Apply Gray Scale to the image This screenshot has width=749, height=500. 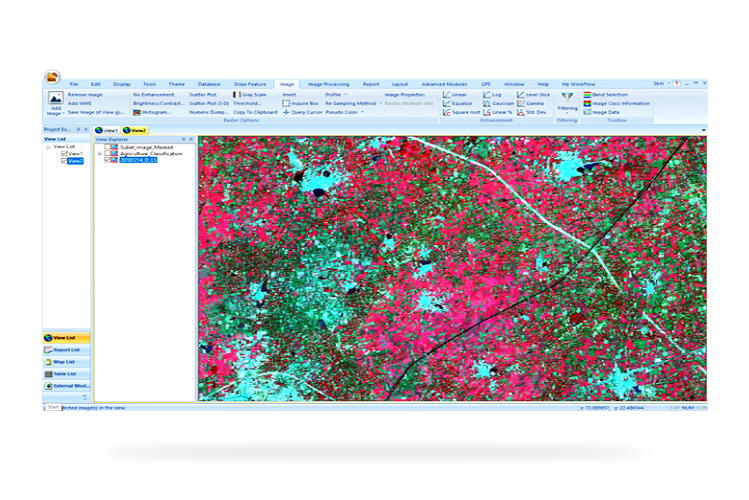pos(250,95)
